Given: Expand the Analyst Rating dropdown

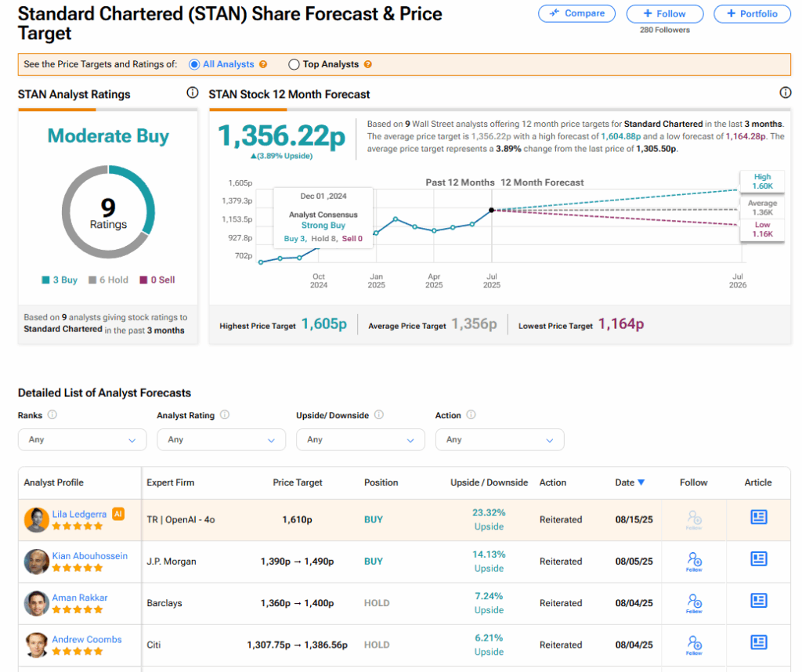Looking at the screenshot, I should tap(221, 439).
